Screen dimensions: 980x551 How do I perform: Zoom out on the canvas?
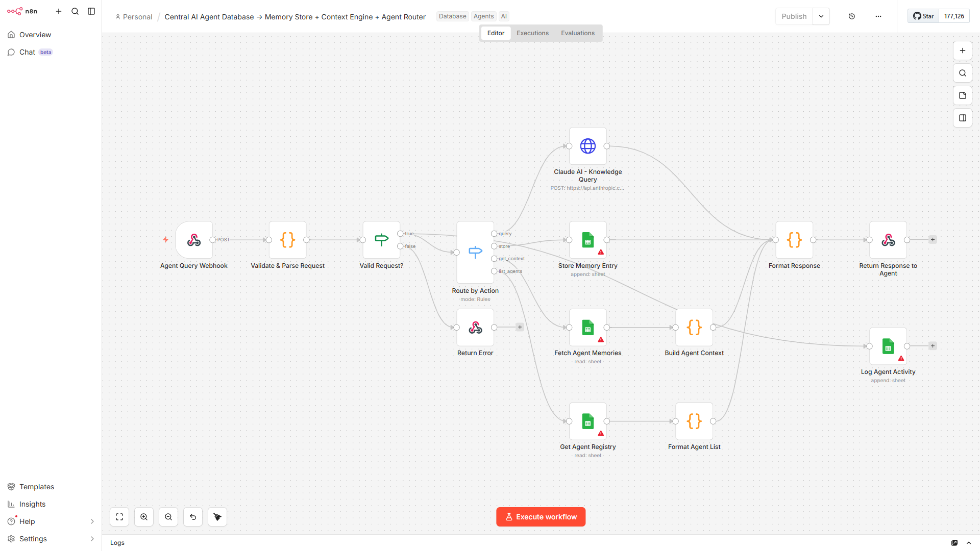(168, 516)
